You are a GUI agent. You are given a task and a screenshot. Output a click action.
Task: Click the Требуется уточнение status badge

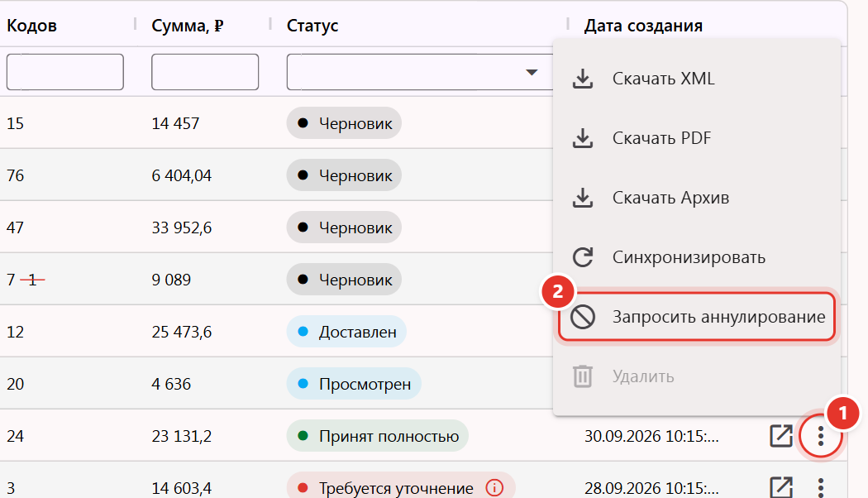pos(401,487)
